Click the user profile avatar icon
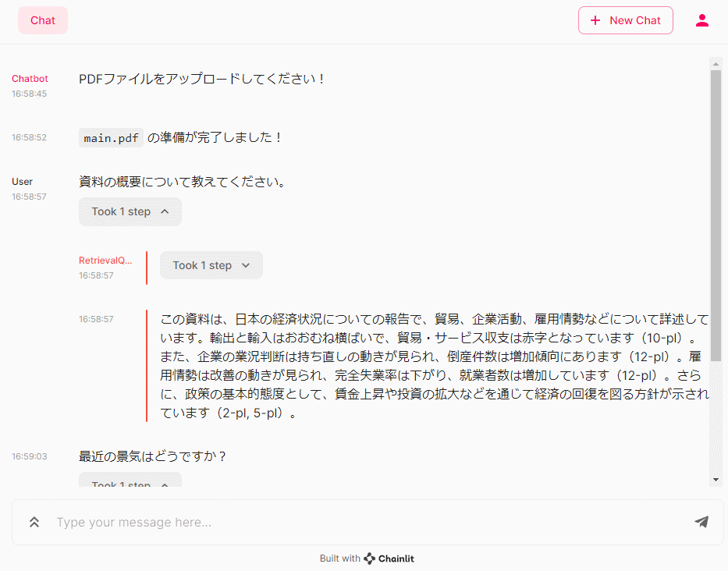Screen dimensions: 728x571 (701, 20)
